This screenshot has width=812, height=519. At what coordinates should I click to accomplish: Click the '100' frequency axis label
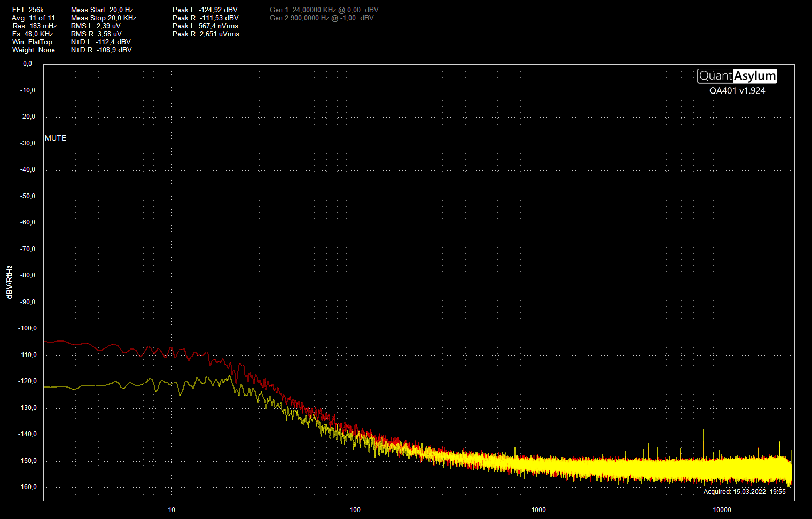coord(355,510)
